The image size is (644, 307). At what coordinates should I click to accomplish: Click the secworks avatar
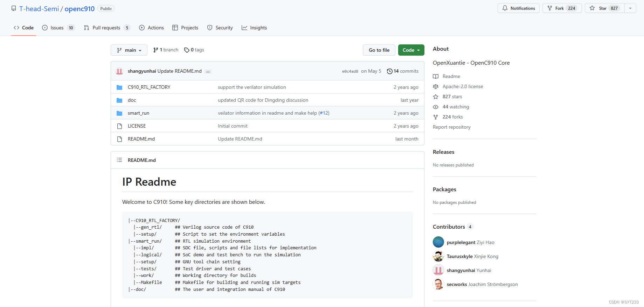coord(438,284)
